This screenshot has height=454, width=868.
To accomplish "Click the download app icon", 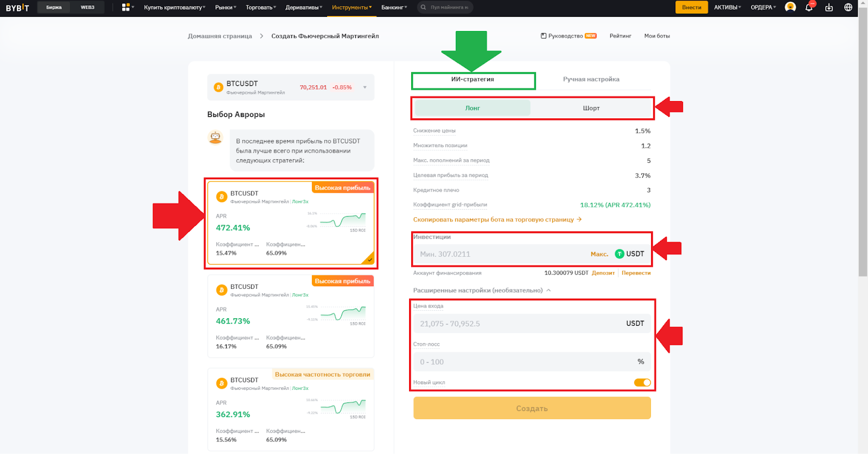I will (x=829, y=7).
